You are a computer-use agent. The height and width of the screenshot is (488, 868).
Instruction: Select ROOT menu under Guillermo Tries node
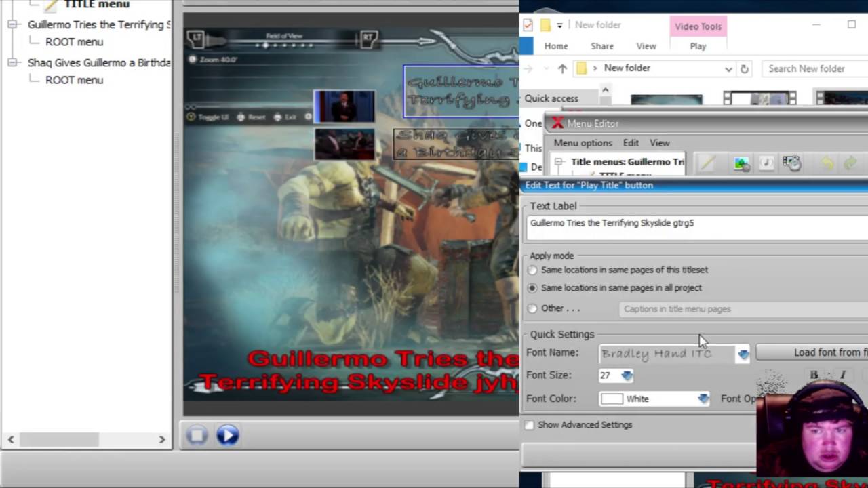pos(74,42)
